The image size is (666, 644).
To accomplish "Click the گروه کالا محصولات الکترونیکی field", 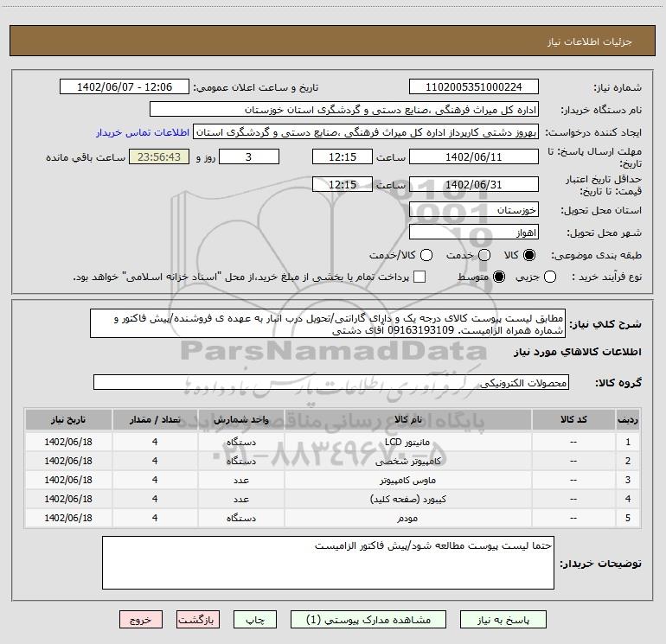I will pos(331,382).
